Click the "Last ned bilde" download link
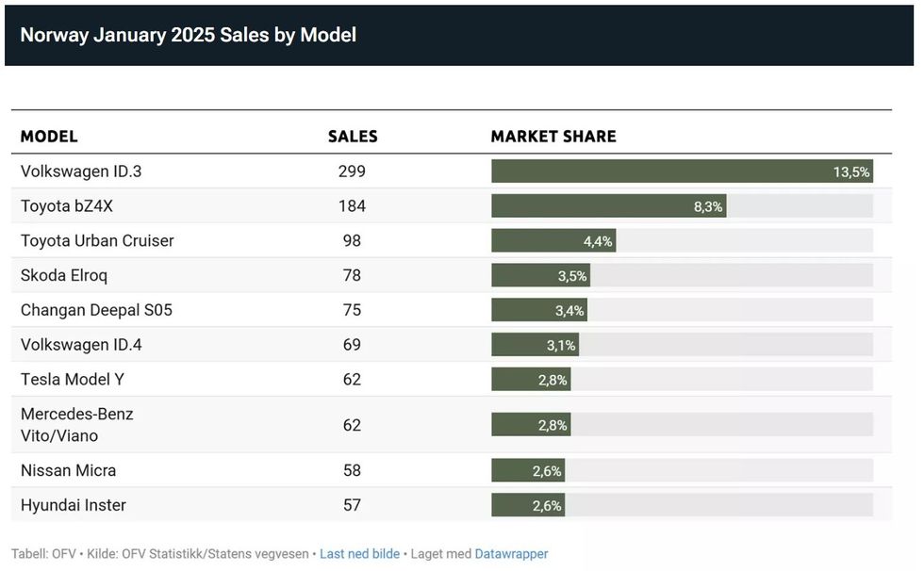 coord(359,554)
